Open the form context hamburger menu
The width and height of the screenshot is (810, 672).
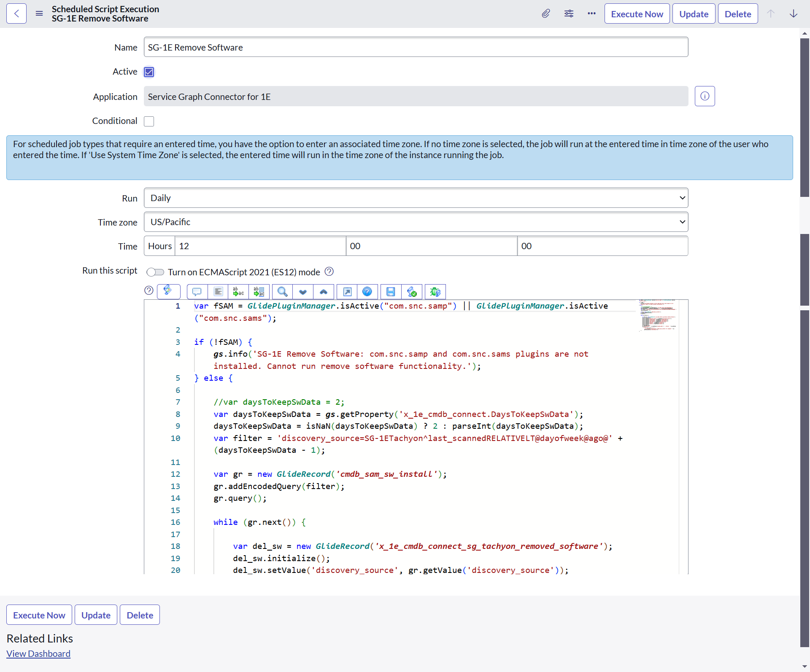(39, 13)
